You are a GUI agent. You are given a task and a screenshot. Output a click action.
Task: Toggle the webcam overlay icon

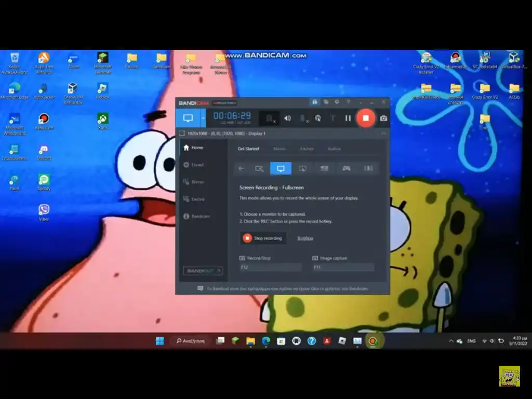[270, 118]
